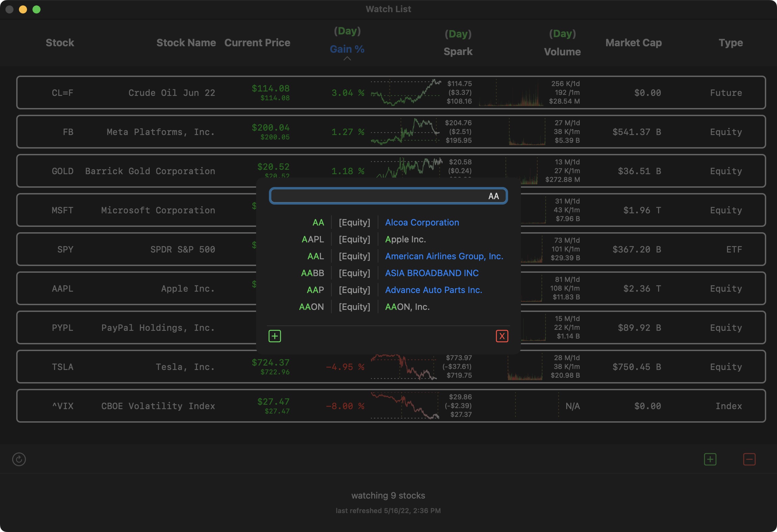Select the CL=F Crude Oil row
This screenshot has width=777, height=532.
391,92
